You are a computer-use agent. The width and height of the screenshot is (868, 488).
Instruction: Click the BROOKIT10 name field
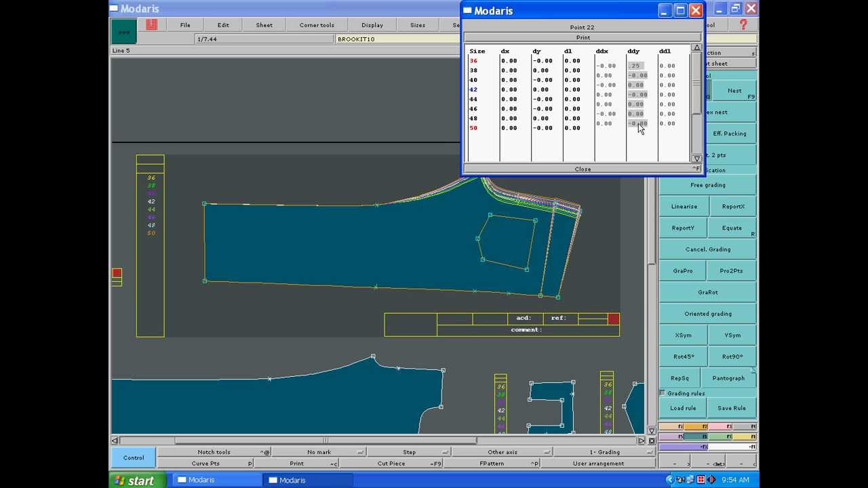pyautogui.click(x=399, y=39)
